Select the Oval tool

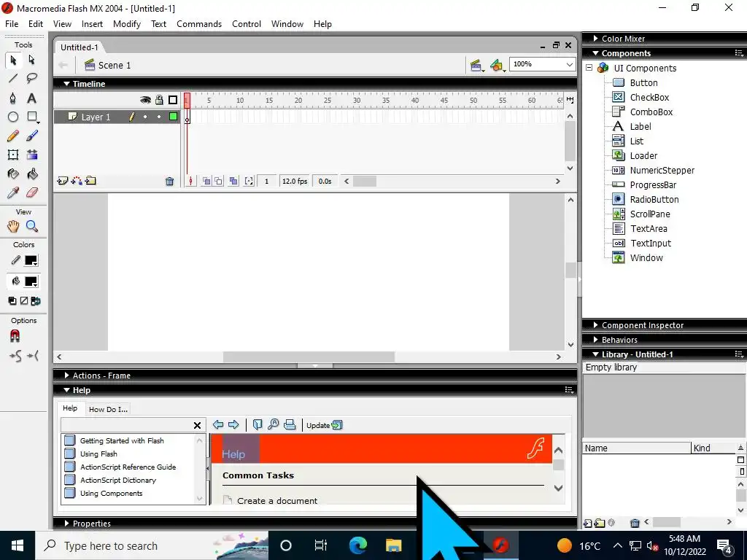(13, 117)
